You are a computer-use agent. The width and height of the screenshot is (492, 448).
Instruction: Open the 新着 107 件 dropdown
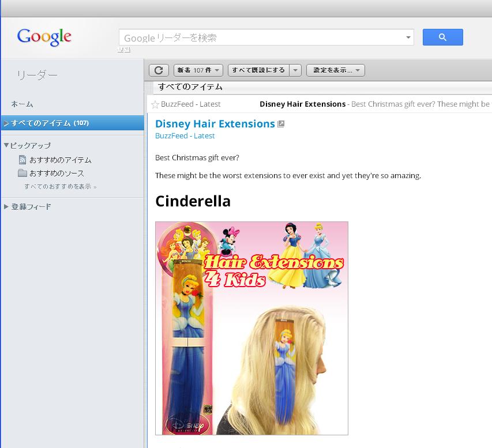(x=198, y=70)
